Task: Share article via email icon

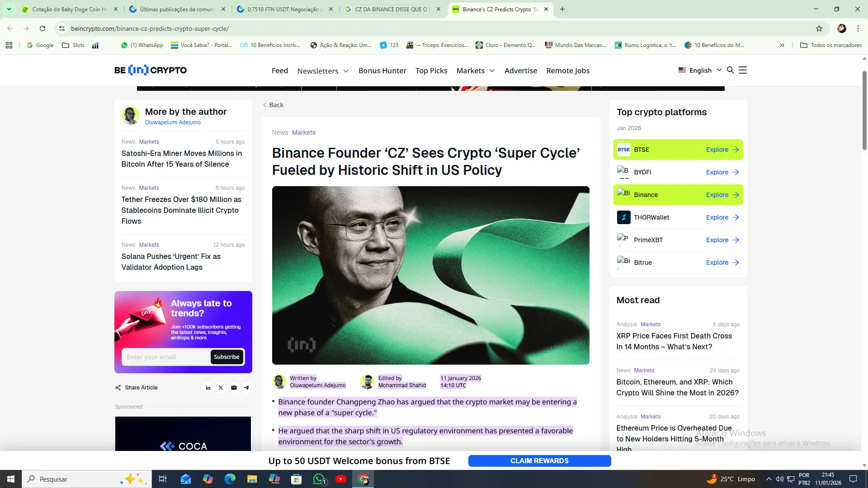Action: 234,388
